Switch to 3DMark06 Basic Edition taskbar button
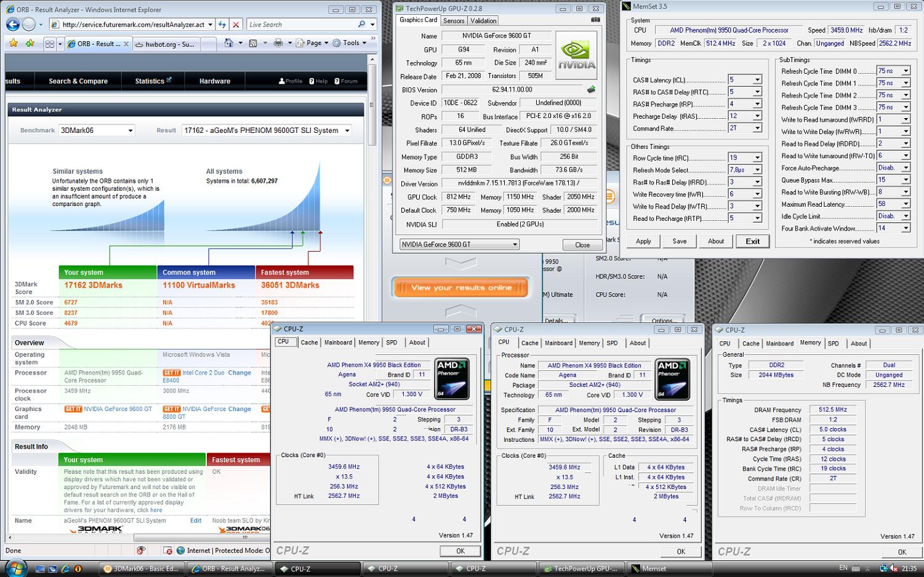This screenshot has height=577, width=924. (142, 569)
